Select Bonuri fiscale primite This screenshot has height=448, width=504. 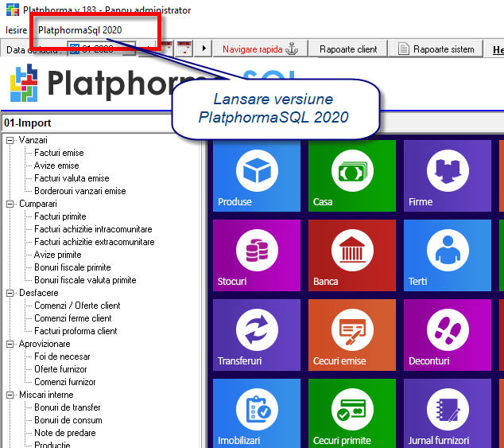point(72,267)
